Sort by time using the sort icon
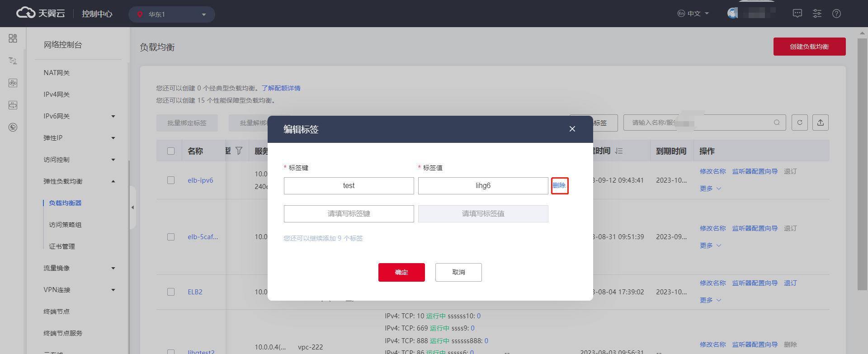Viewport: 868px width, 354px height. [619, 151]
